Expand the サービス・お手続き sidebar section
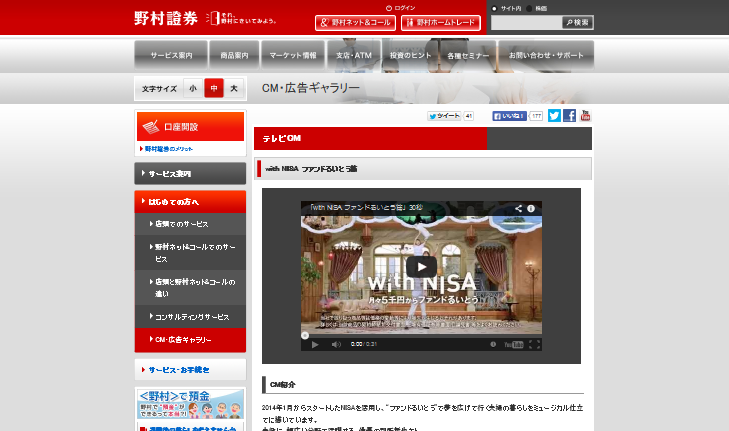The image size is (729, 431). 190,370
